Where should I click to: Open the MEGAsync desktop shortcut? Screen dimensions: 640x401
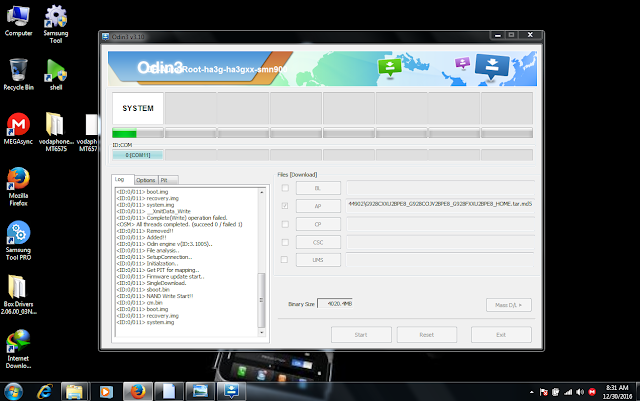tap(18, 129)
